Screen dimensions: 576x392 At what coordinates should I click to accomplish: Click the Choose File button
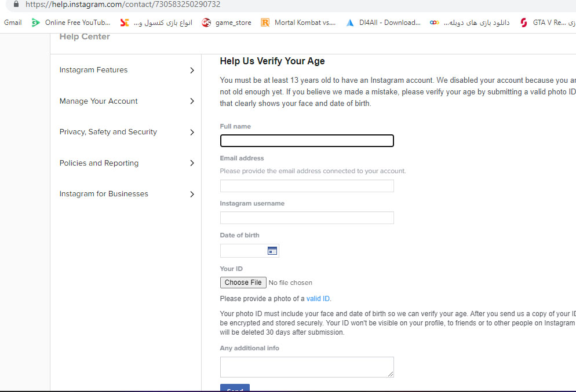(x=243, y=282)
